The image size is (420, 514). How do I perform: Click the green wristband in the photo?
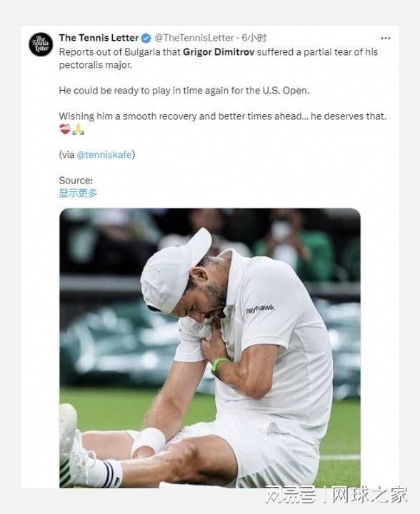[x=219, y=366]
